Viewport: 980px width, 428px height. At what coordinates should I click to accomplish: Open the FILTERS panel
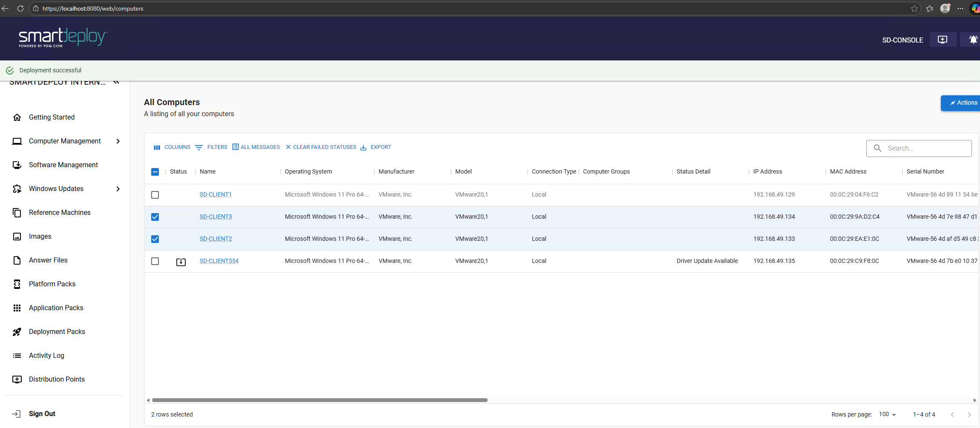[211, 147]
